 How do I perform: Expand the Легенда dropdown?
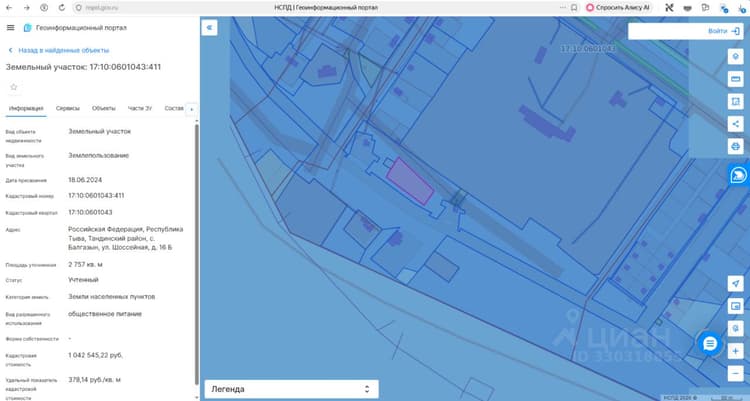tap(291, 389)
